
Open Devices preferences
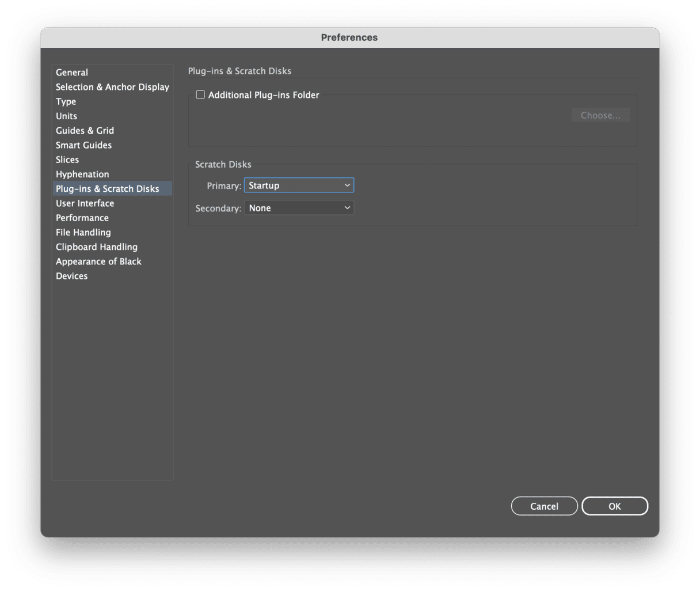point(112,276)
